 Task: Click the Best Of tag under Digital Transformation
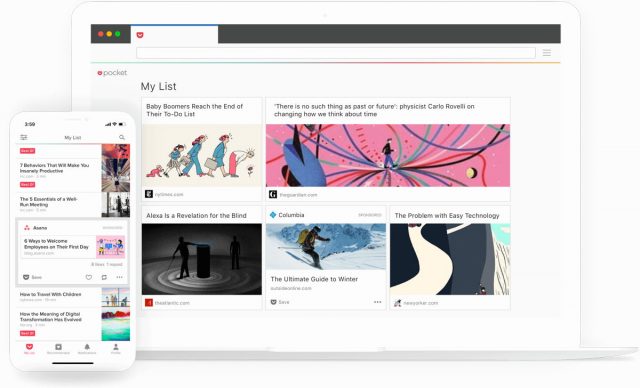point(27,333)
